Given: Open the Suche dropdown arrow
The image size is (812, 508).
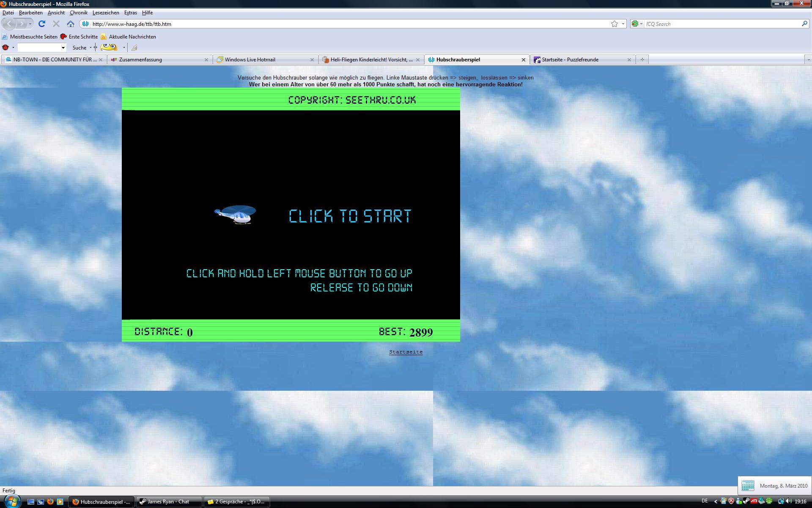Looking at the screenshot, I should (x=91, y=47).
